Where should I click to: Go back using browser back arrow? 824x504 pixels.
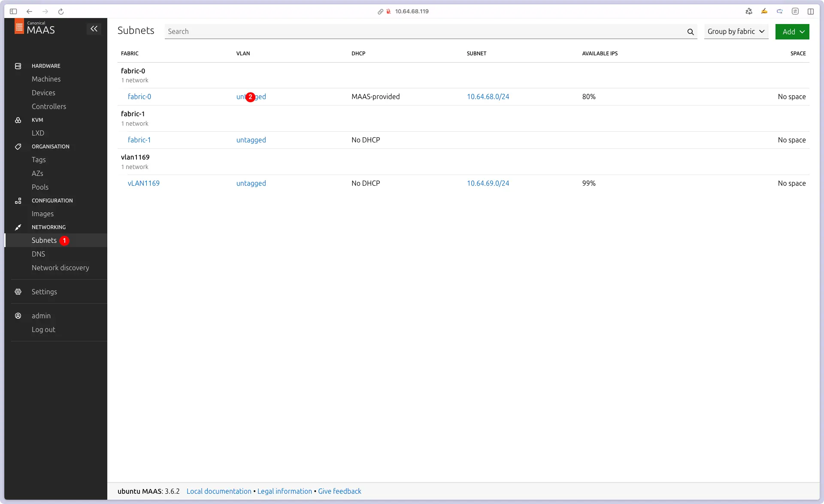click(x=29, y=12)
